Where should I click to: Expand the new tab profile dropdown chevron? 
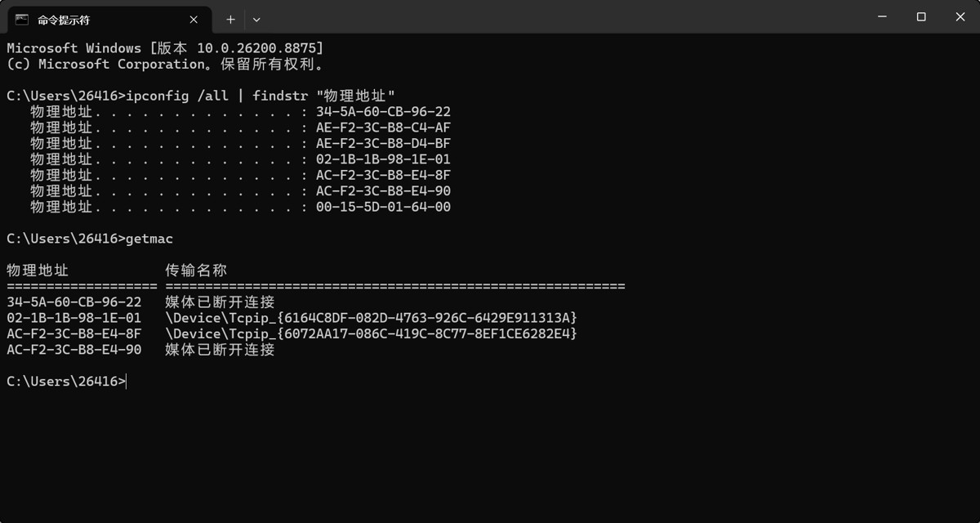(x=256, y=19)
